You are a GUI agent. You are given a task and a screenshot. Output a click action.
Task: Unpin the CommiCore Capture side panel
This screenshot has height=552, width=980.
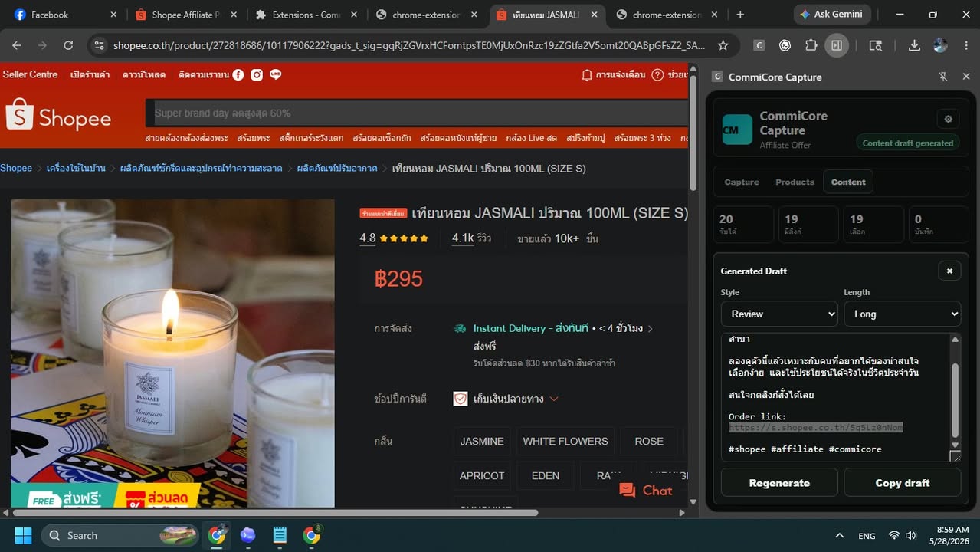pyautogui.click(x=943, y=77)
